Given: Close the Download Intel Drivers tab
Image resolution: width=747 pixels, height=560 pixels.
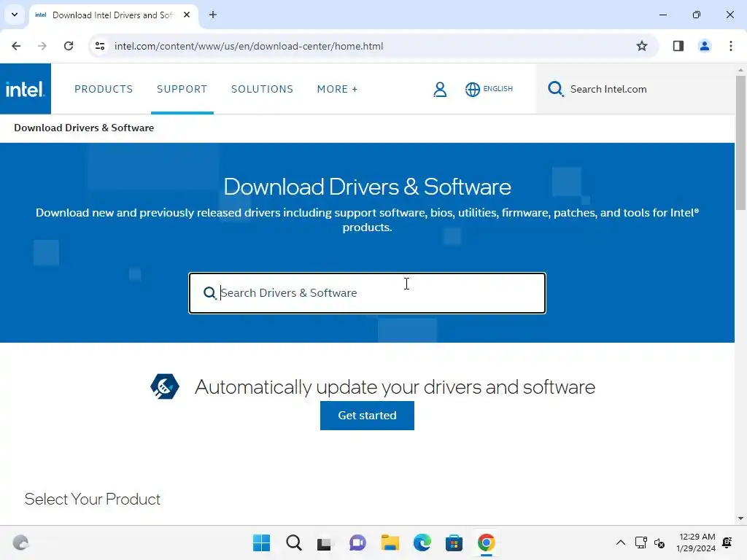Looking at the screenshot, I should point(187,15).
